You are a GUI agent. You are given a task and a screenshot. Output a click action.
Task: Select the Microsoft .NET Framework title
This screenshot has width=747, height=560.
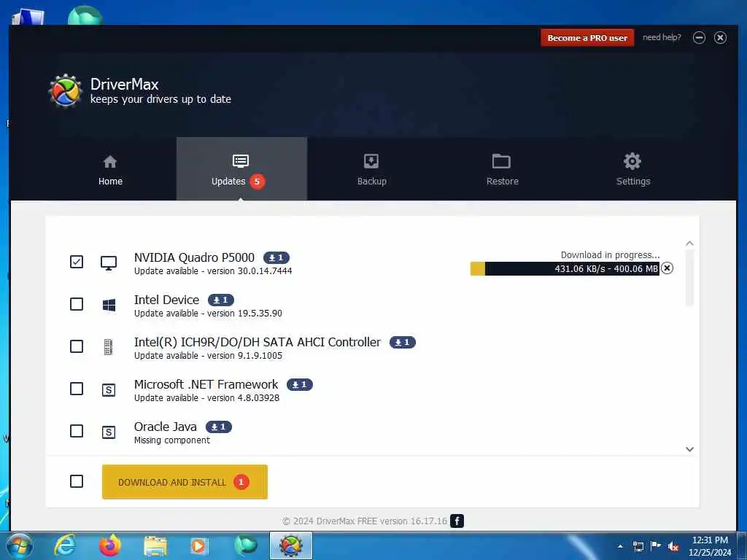(206, 384)
